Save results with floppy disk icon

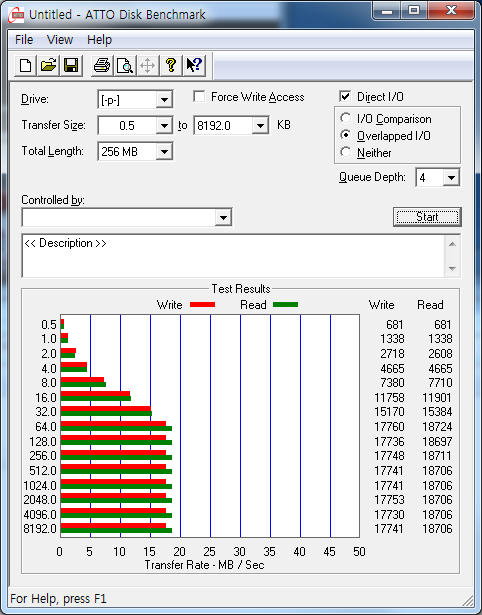tap(71, 65)
